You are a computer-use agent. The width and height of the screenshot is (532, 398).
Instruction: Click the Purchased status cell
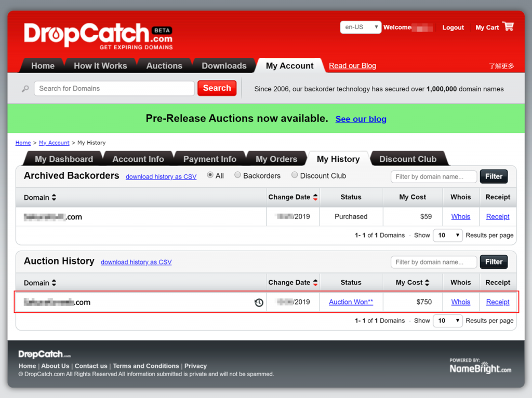(351, 216)
